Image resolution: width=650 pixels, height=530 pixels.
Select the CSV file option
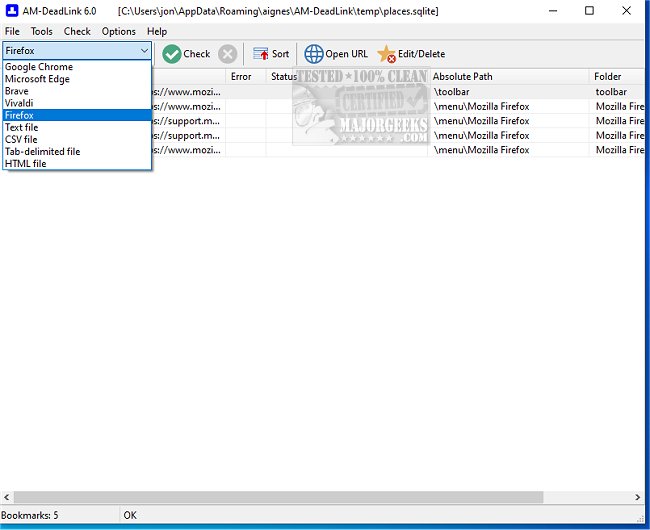77,139
